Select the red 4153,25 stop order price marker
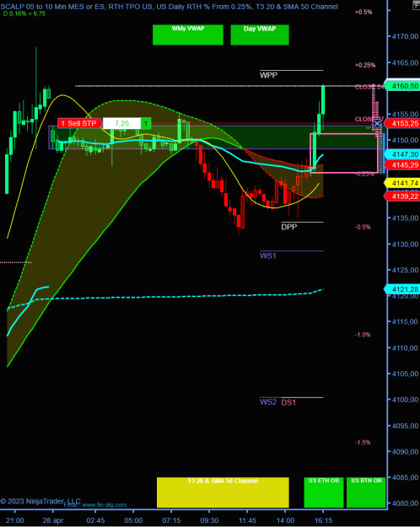The width and height of the screenshot is (420, 527). coord(402,123)
